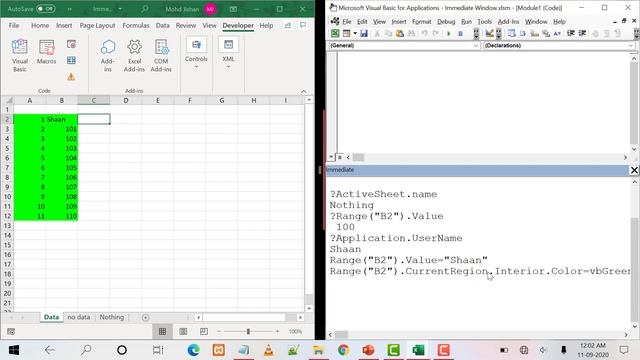Click Paste icon in VBA toolbar
Screen dimensions: 640x360
click(400, 33)
